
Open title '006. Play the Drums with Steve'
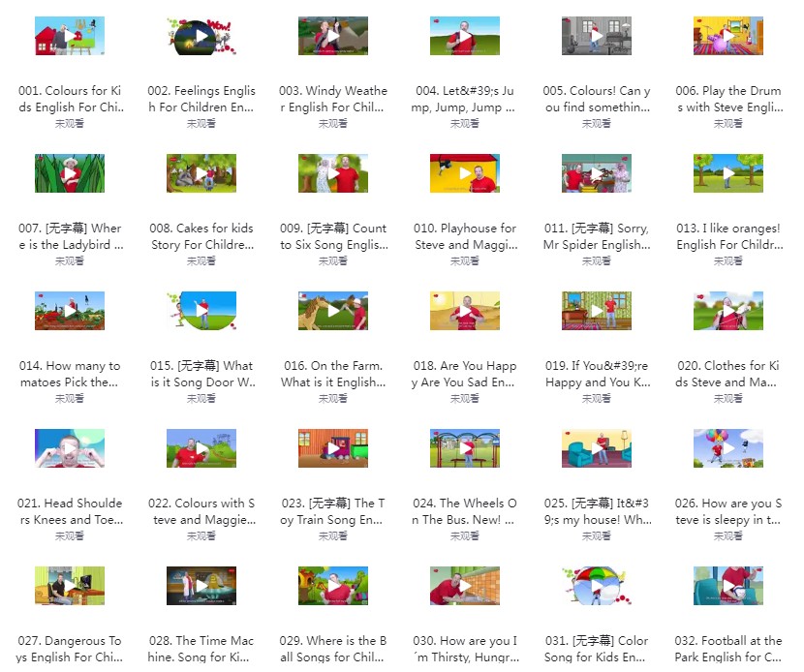point(728,99)
